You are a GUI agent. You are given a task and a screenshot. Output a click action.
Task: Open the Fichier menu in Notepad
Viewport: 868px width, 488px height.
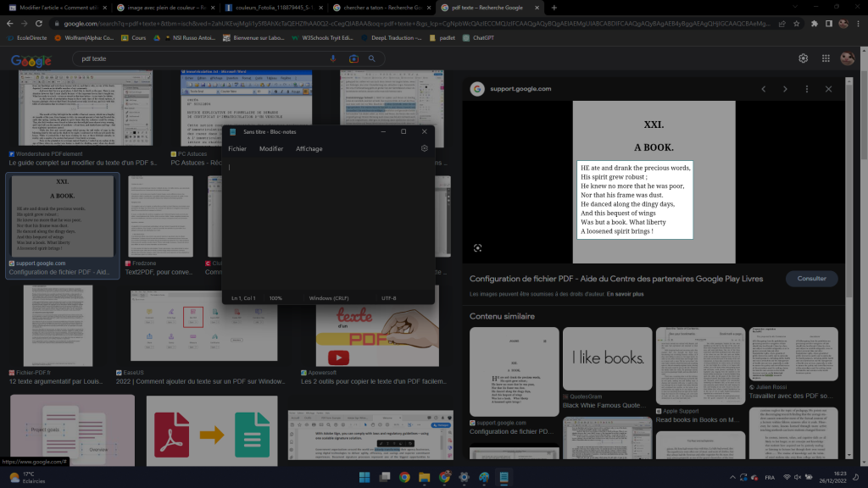click(237, 149)
